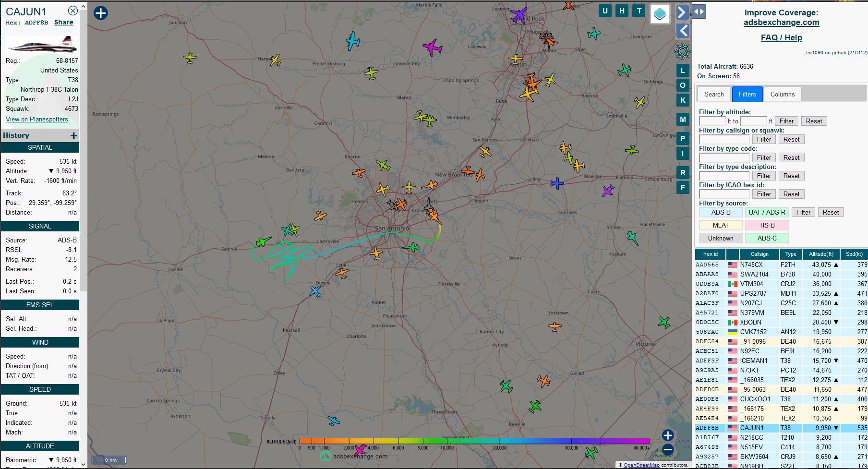Select the Unknown source option
The image size is (868, 469).
click(x=721, y=238)
